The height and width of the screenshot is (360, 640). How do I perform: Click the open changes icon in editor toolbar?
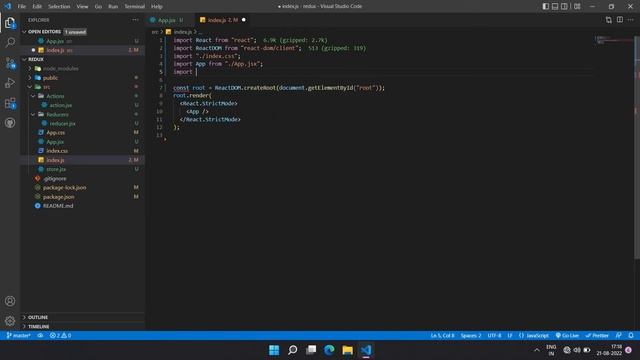[609, 20]
